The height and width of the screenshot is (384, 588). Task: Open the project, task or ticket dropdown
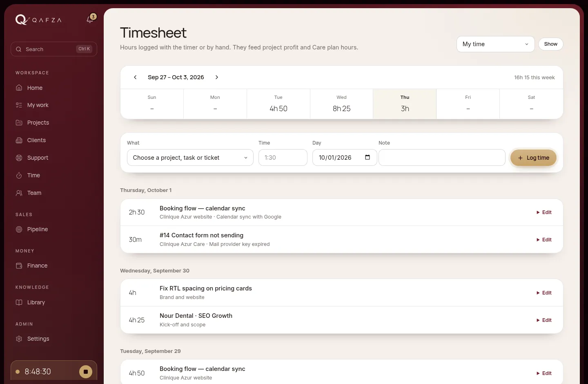tap(190, 158)
